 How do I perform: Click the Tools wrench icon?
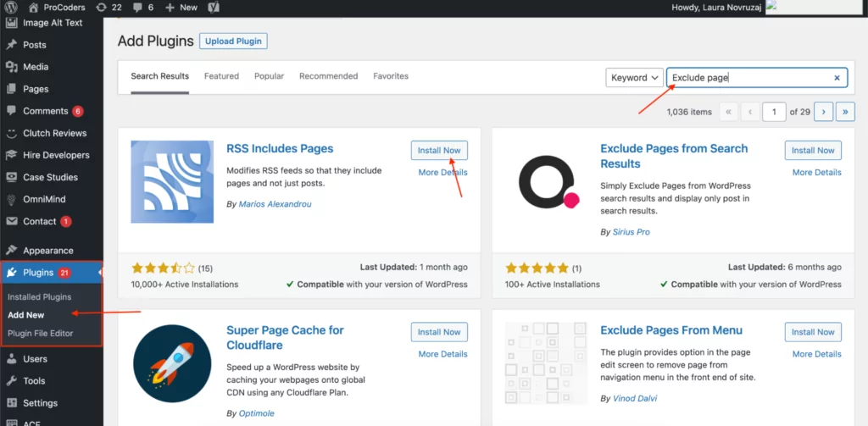pos(12,381)
